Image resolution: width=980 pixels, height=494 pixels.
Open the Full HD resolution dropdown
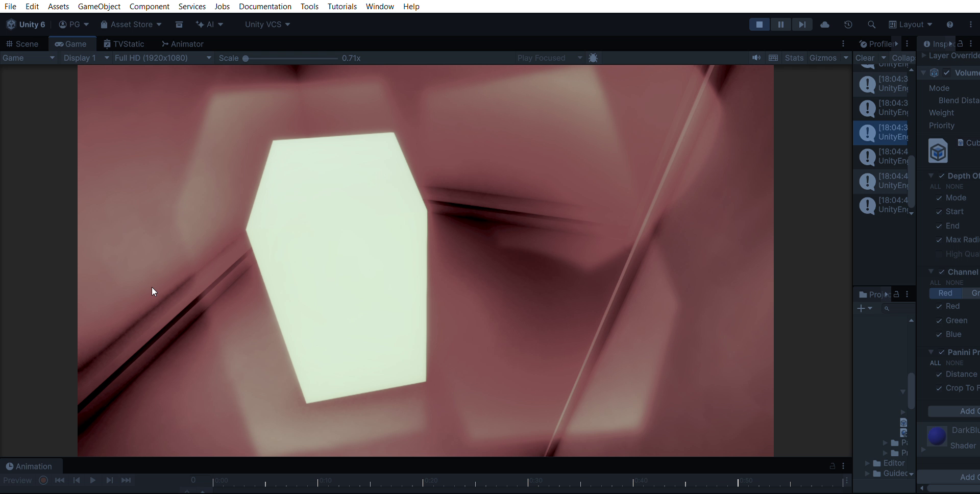click(x=162, y=58)
